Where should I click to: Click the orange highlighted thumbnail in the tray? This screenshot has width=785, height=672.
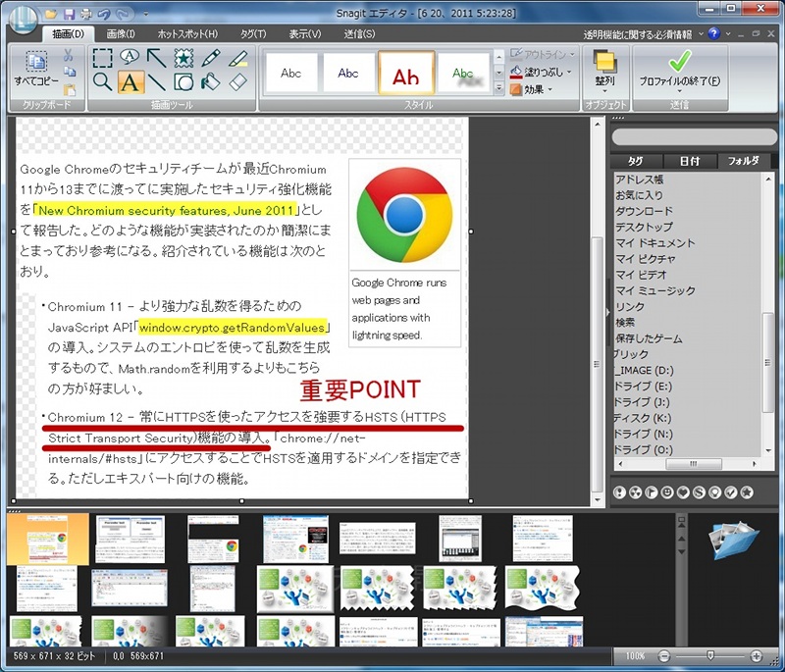pyautogui.click(x=48, y=539)
